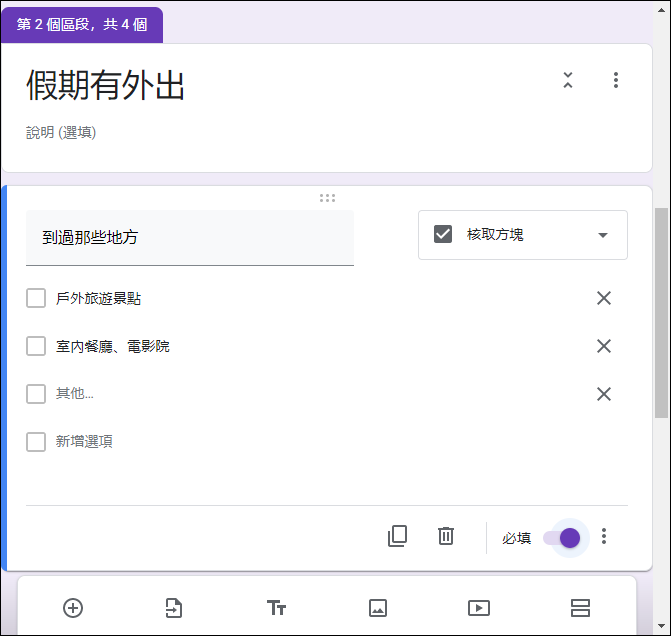Add a title and description block
Viewport: 671px width, 636px height.
pos(276,608)
